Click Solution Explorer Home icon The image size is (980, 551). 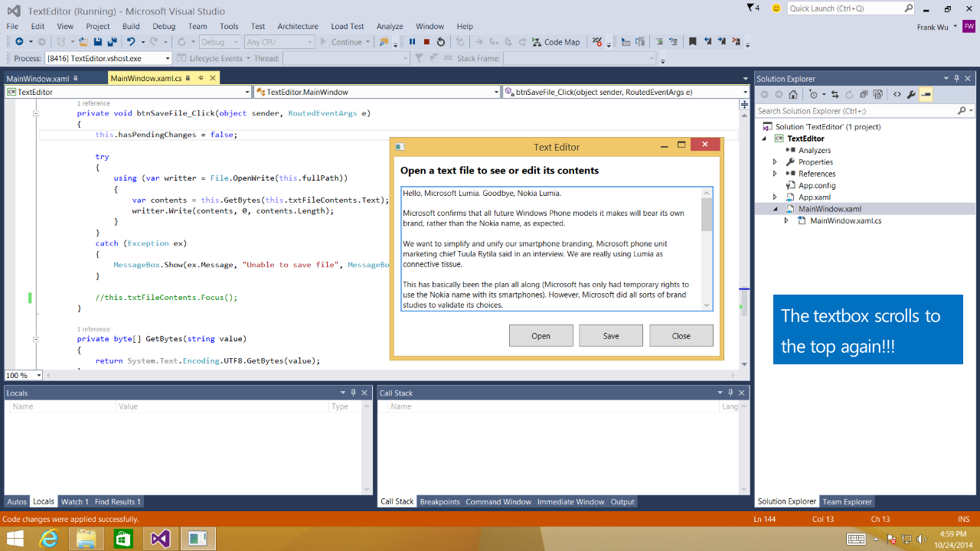792,95
